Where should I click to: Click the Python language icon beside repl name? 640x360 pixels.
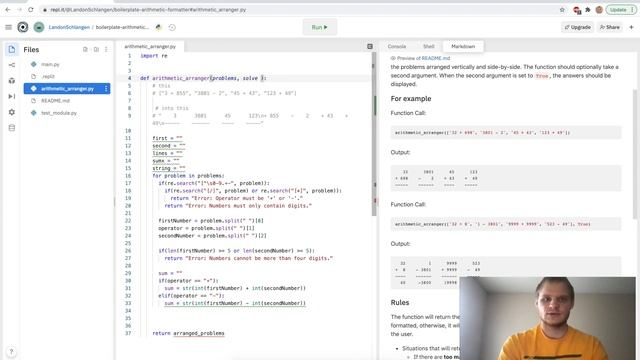coord(158,27)
